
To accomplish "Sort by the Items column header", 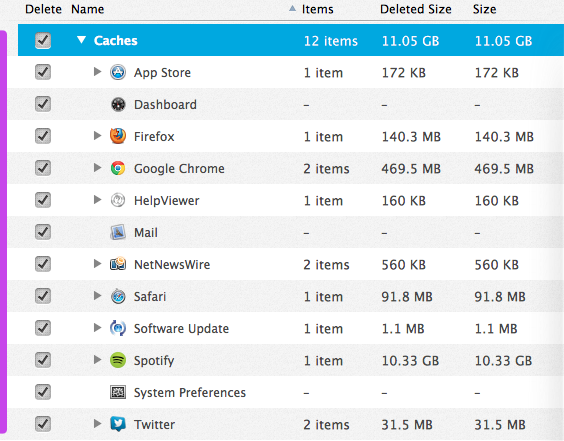I will (317, 9).
